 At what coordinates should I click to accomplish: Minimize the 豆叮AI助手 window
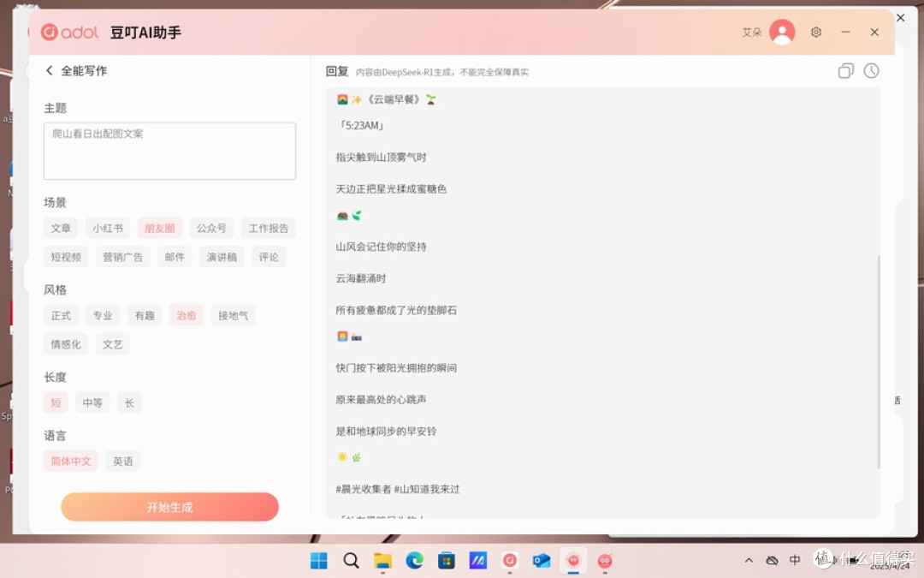(x=845, y=32)
